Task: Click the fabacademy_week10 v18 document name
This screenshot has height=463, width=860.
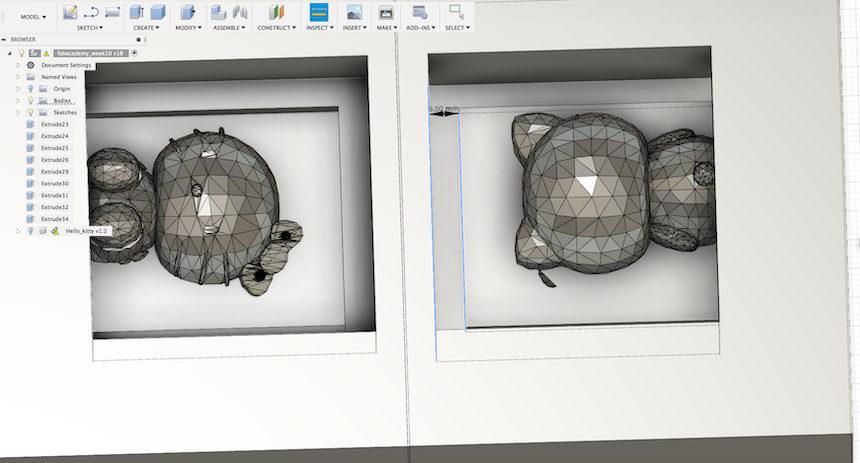Action: pyautogui.click(x=90, y=53)
